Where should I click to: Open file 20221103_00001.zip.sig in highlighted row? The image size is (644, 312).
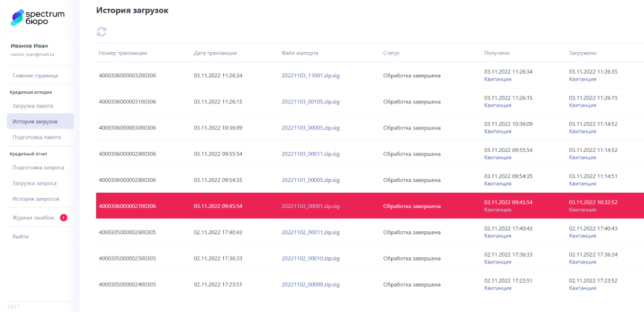(311, 206)
